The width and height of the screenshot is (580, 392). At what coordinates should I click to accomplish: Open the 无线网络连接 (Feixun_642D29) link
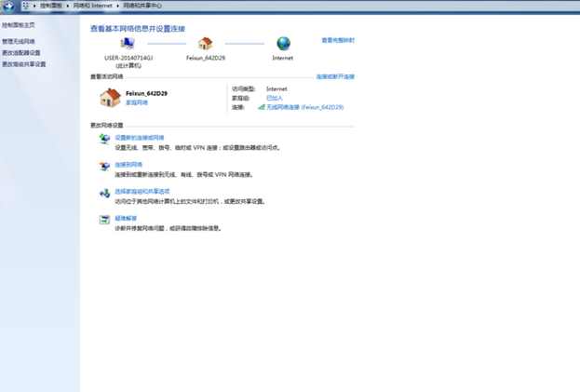pos(304,107)
